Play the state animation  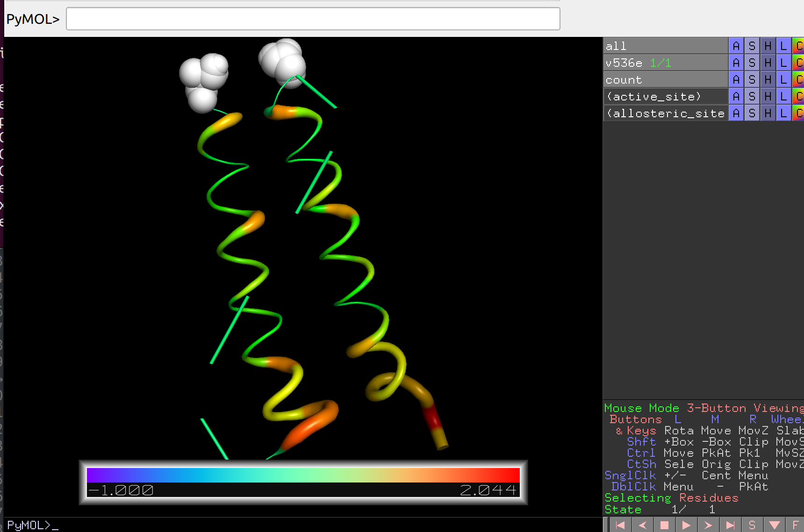point(686,525)
